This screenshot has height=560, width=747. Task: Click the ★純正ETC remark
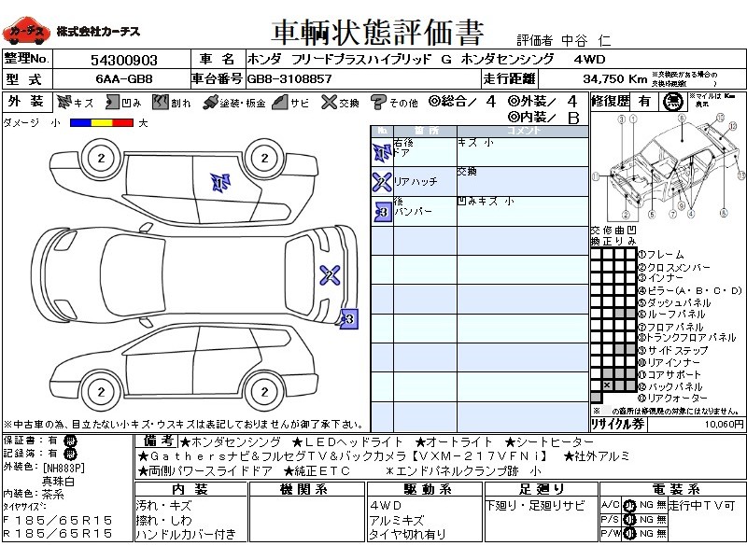point(317,471)
